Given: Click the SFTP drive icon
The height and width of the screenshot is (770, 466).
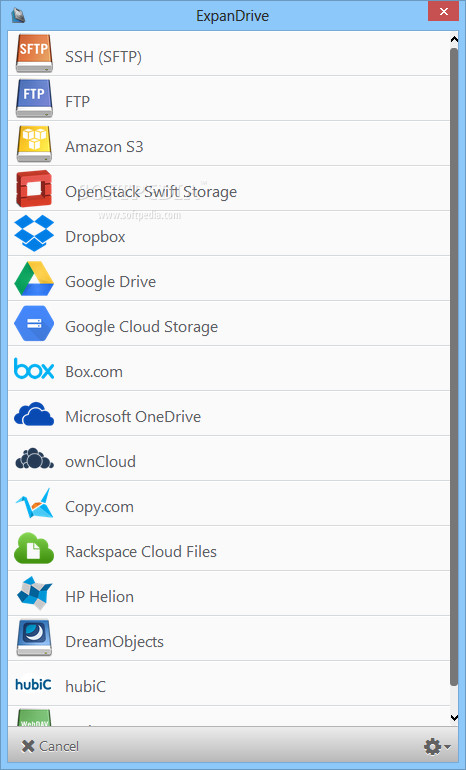Looking at the screenshot, I should click(34, 54).
